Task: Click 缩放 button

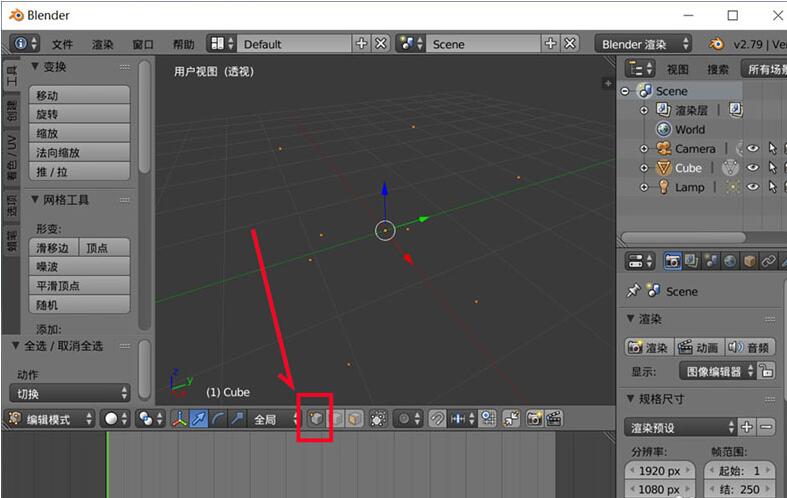Action: click(x=79, y=133)
